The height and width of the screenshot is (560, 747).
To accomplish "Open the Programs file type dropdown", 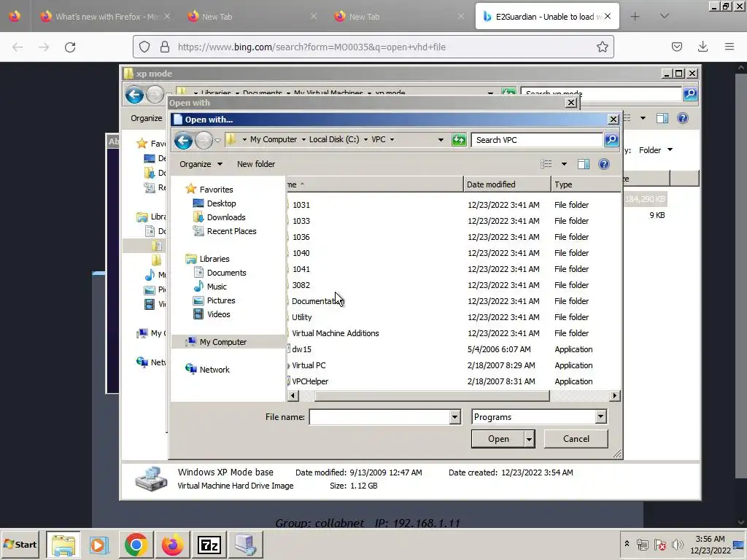I will click(x=601, y=417).
